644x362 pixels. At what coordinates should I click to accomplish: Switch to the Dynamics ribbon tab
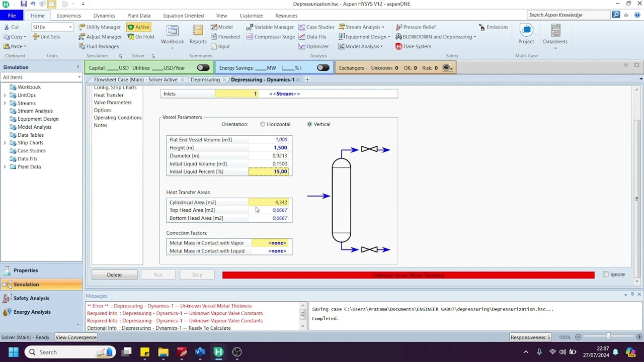[x=104, y=16]
